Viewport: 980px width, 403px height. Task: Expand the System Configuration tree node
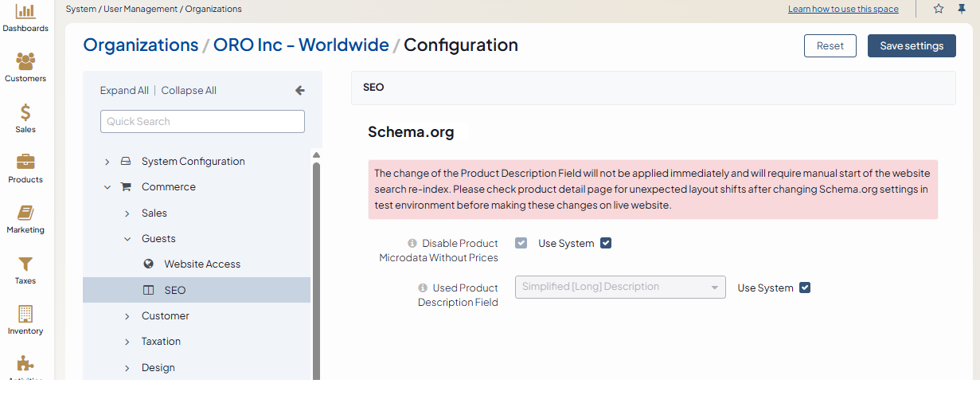click(107, 162)
